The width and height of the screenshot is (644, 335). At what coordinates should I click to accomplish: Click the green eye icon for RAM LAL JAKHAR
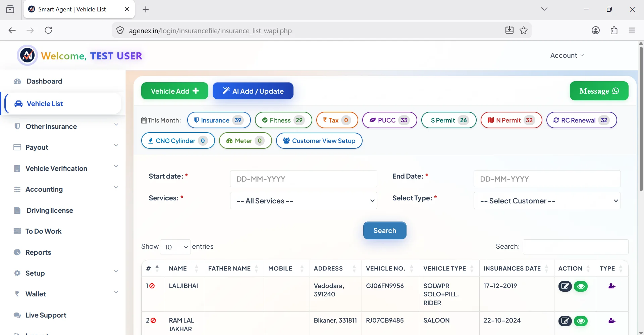tap(581, 321)
